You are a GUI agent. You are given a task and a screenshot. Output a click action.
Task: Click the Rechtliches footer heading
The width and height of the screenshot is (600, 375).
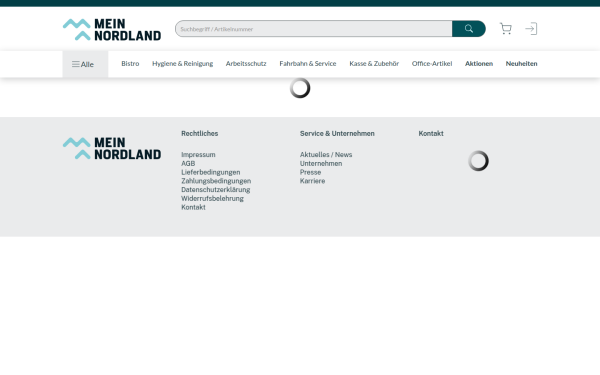(200, 134)
